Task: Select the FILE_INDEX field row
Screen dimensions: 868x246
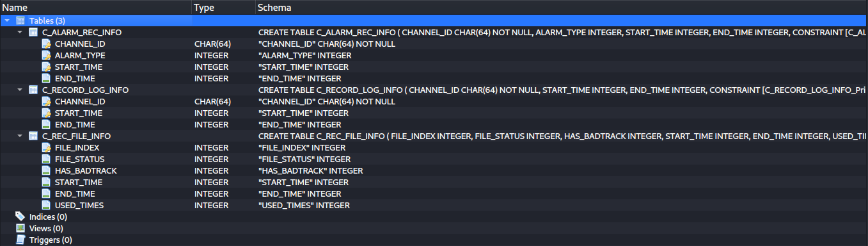Action: tap(434, 147)
